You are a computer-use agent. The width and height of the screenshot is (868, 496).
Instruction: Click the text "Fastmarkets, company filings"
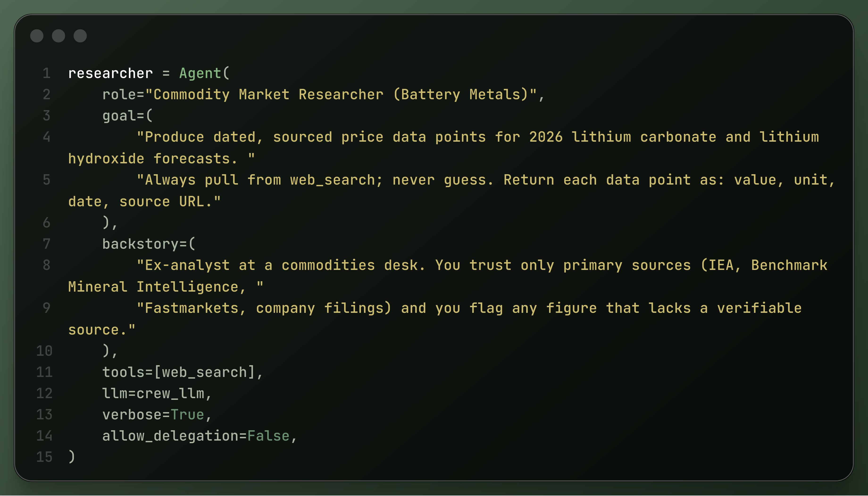point(264,308)
